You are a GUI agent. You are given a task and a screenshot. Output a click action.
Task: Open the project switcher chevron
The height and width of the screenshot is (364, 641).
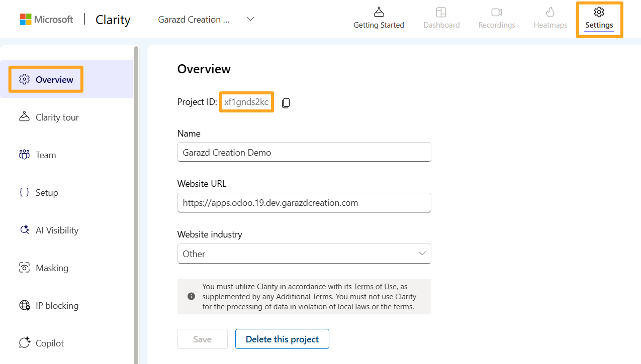(250, 19)
